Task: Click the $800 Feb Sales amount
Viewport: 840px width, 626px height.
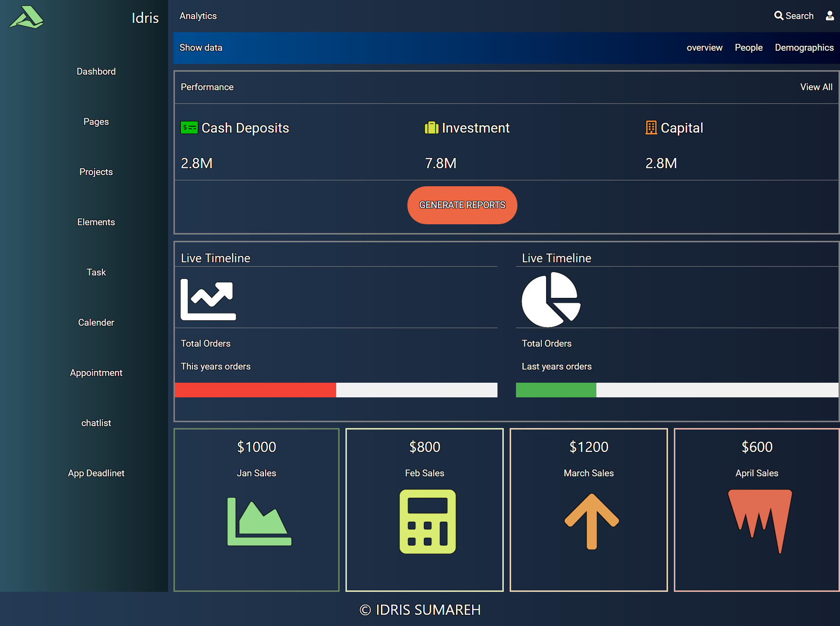Action: [x=425, y=447]
